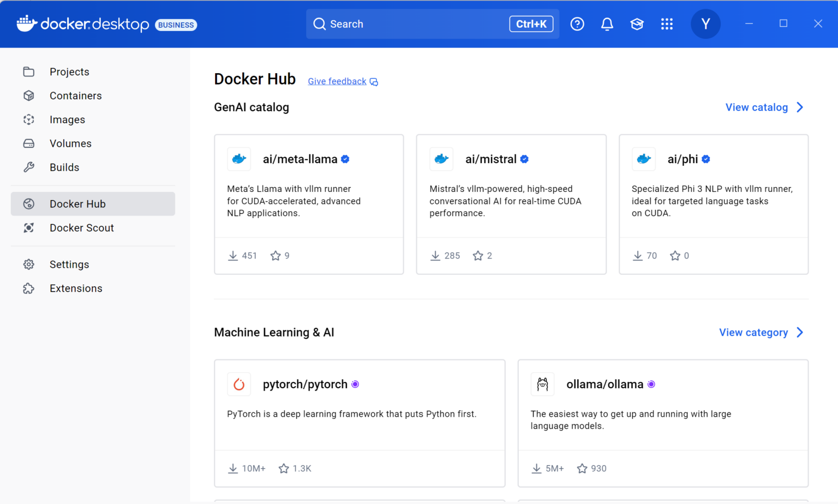838x504 pixels.
Task: Expand the GenAI catalog via View catalog chevron
Action: pos(800,107)
